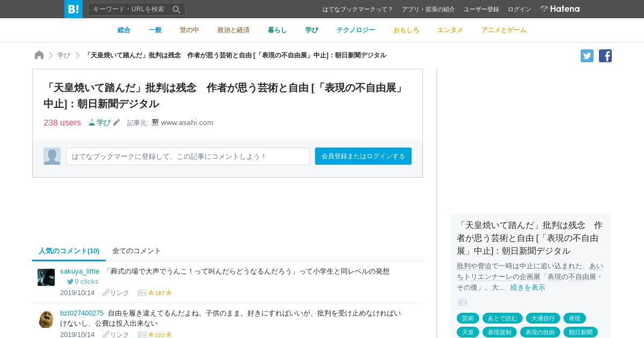Open the 187 stars count
The image size is (644, 338).
coord(160,293)
